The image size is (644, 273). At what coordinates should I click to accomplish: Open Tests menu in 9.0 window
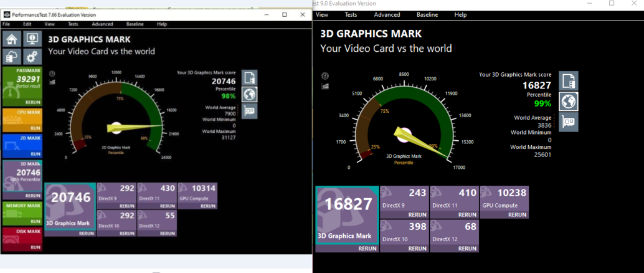point(351,15)
